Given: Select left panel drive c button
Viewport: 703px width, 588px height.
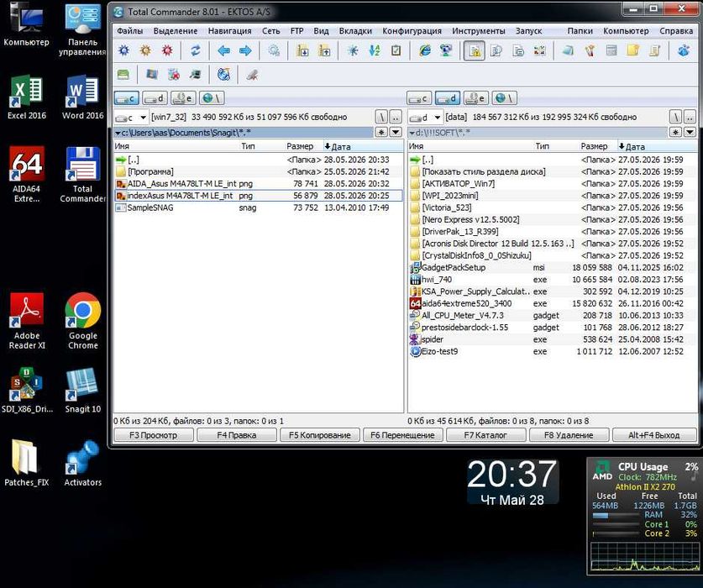Looking at the screenshot, I should click(x=127, y=97).
